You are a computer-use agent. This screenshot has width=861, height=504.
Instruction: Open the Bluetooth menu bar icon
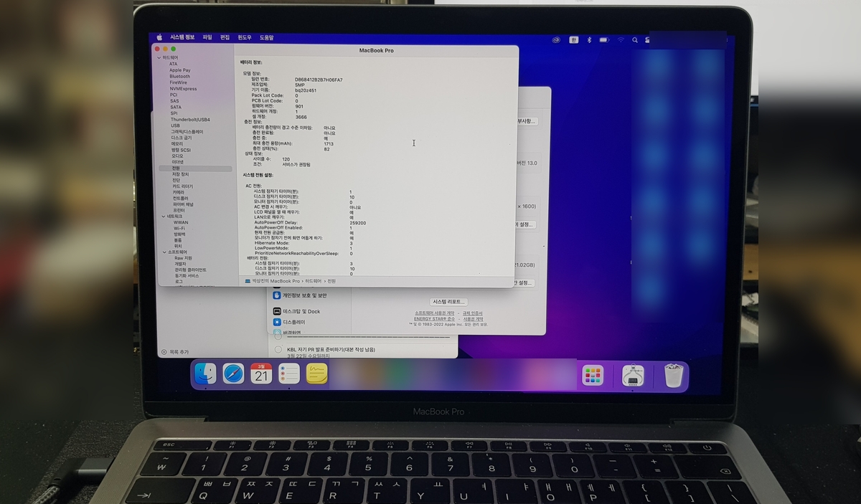(x=589, y=39)
